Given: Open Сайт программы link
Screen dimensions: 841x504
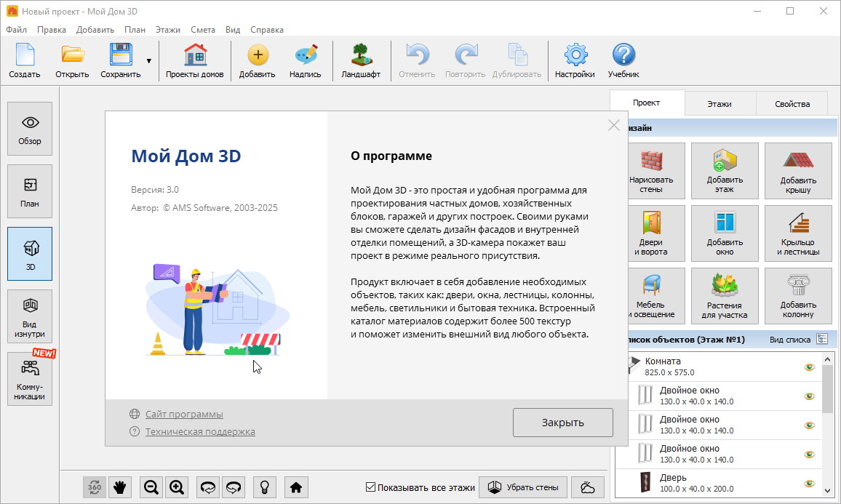Looking at the screenshot, I should pyautogui.click(x=184, y=414).
